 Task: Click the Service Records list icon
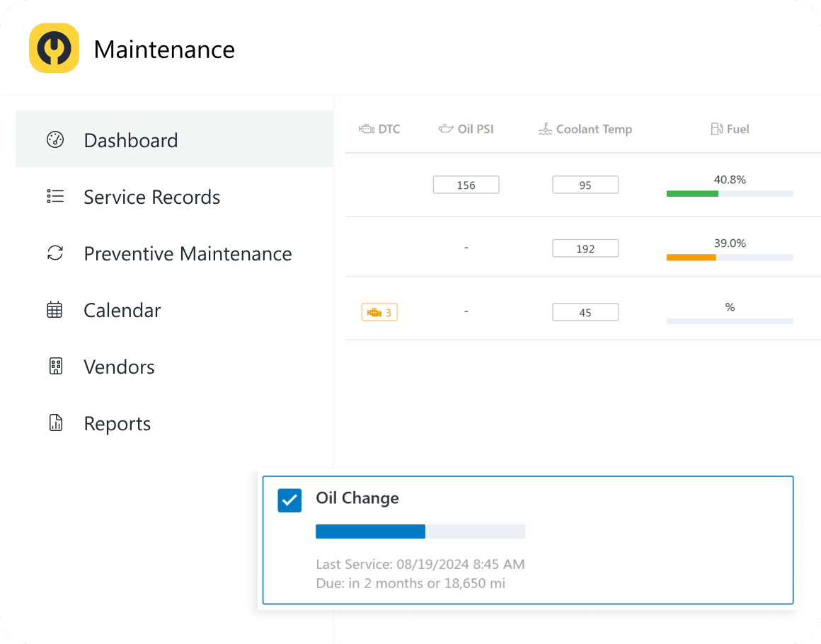point(55,196)
